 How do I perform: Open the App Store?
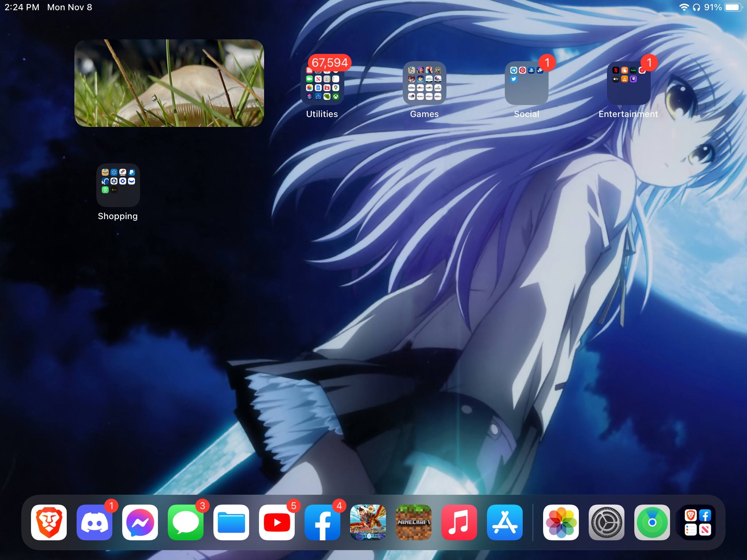tap(505, 522)
